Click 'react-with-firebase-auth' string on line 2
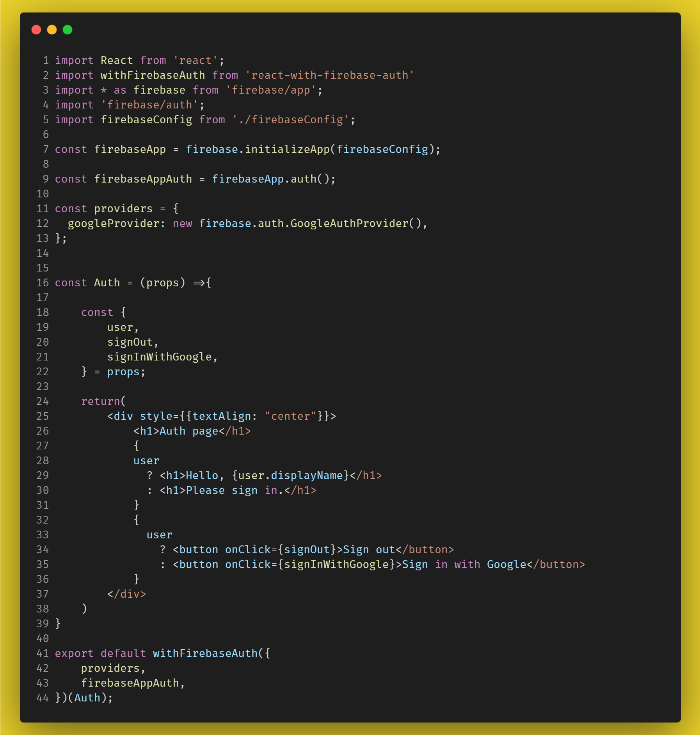The image size is (700, 735). click(330, 75)
